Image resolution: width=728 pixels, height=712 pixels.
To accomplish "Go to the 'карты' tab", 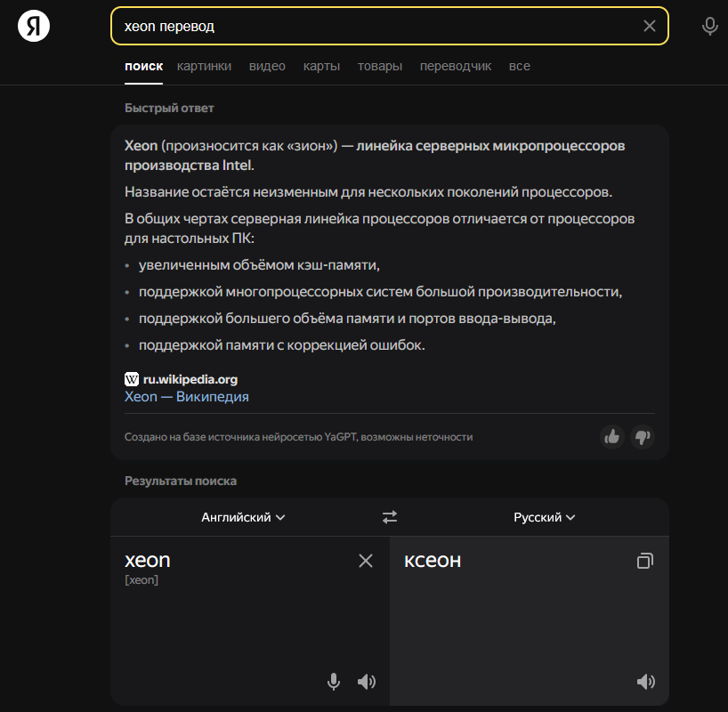I will [x=321, y=66].
